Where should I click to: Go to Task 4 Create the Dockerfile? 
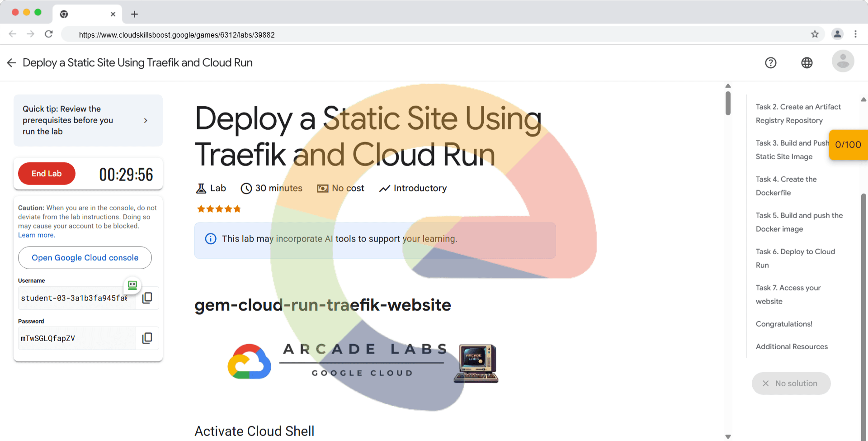pyautogui.click(x=786, y=186)
